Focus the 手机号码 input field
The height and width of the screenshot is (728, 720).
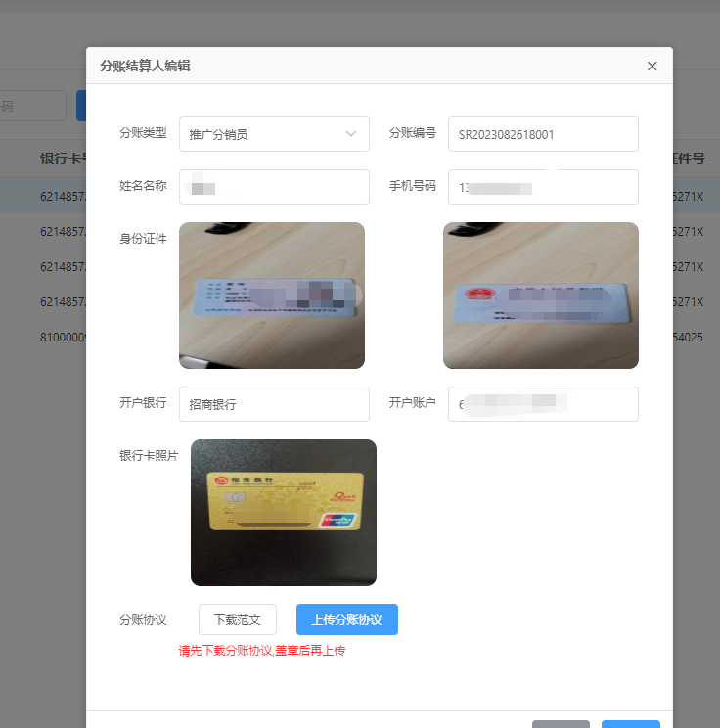[543, 187]
